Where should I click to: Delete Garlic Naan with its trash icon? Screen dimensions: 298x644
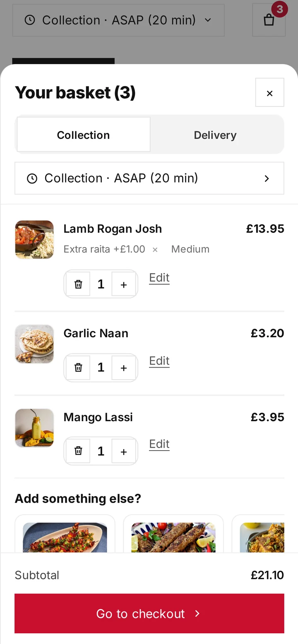click(x=78, y=367)
